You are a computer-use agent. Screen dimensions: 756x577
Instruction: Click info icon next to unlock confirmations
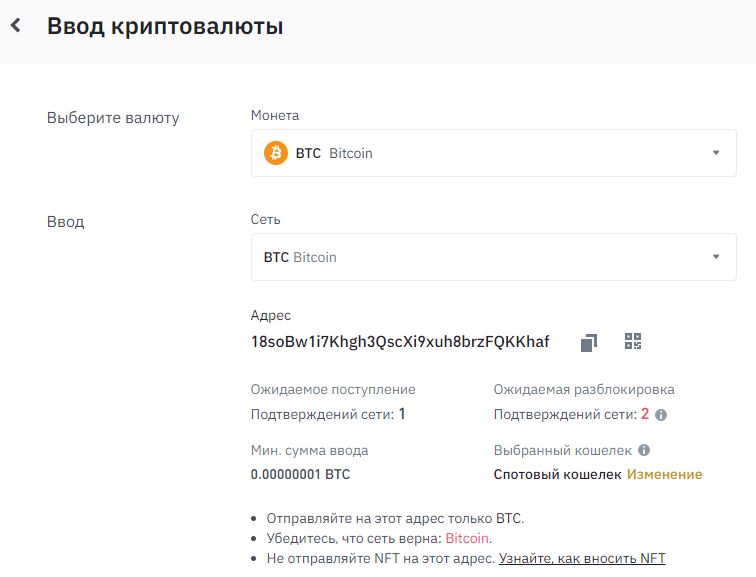(661, 414)
